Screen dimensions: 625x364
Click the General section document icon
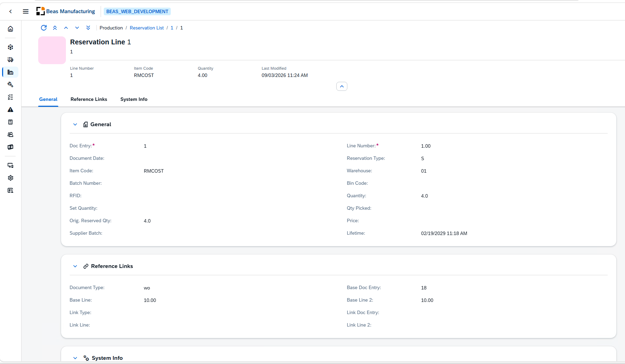pyautogui.click(x=85, y=124)
